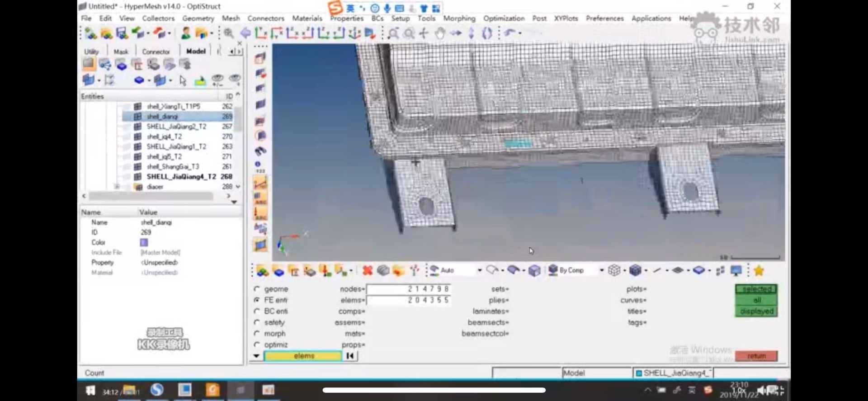The image size is (868, 401).
Task: Click the green displayed button
Action: pyautogui.click(x=756, y=311)
